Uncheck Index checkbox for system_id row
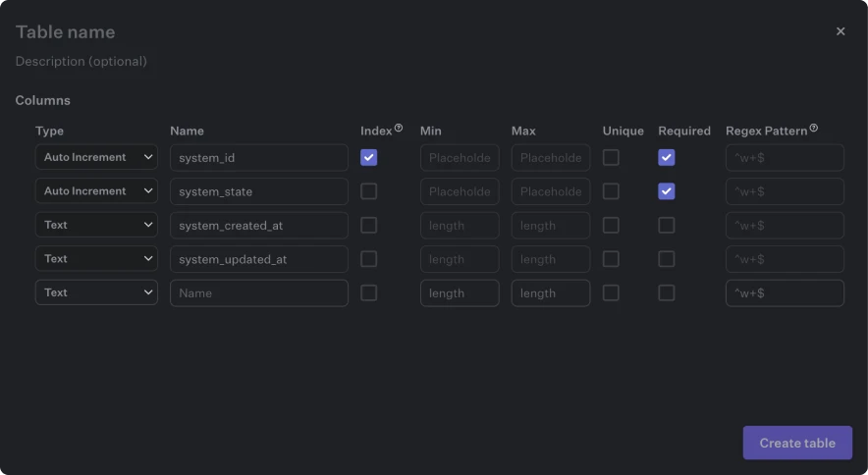Image resolution: width=868 pixels, height=475 pixels. pos(369,157)
